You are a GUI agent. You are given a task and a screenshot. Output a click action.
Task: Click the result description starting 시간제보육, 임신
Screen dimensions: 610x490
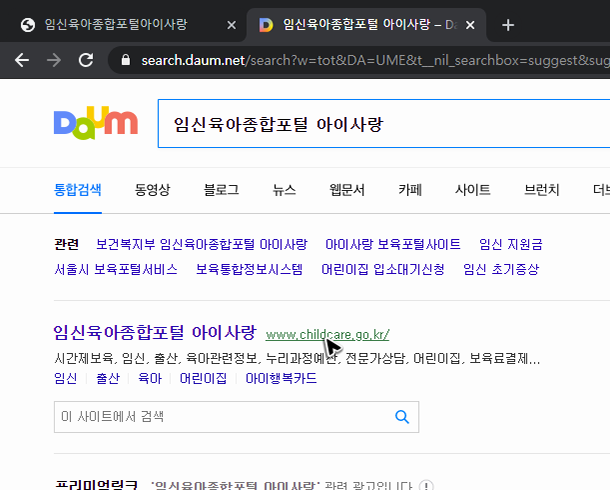click(297, 358)
